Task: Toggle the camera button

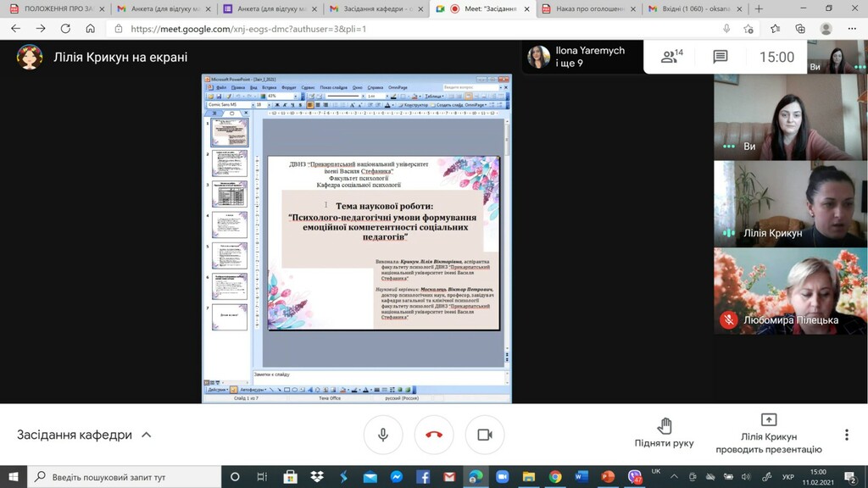Action: pos(484,435)
